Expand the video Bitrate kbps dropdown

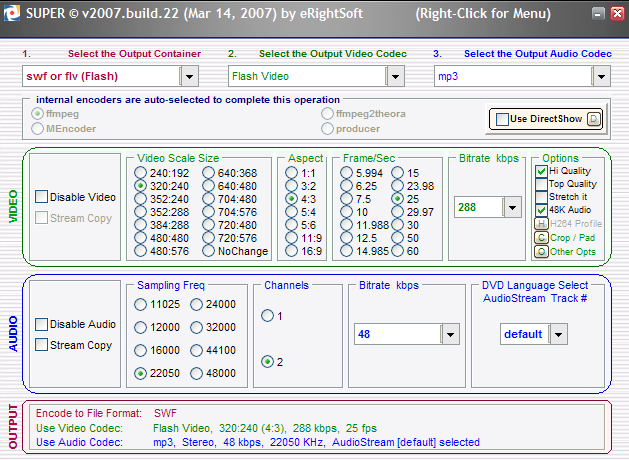point(512,207)
